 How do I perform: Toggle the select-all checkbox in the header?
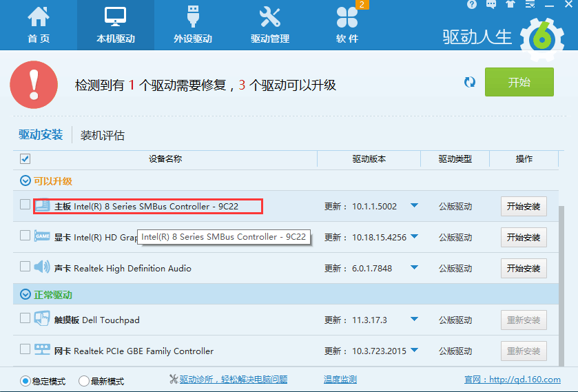(x=25, y=159)
